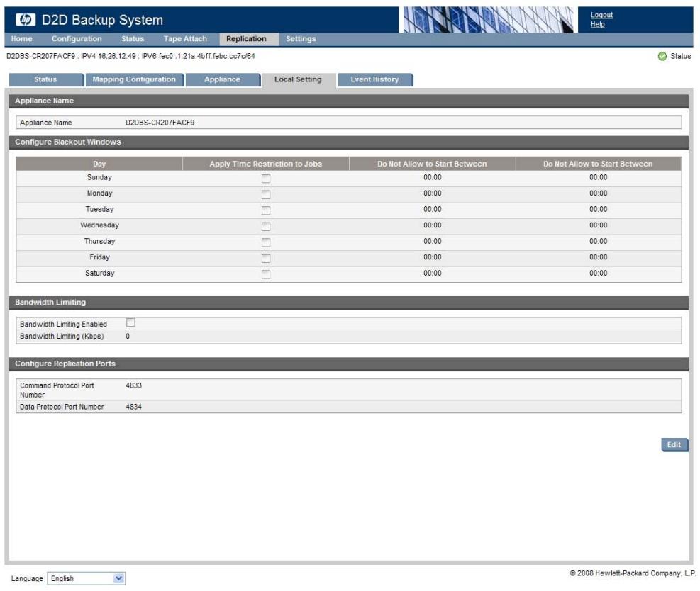Viewport: 700px width, 591px height.
Task: Enable time restriction for Wednesday
Action: tap(266, 227)
